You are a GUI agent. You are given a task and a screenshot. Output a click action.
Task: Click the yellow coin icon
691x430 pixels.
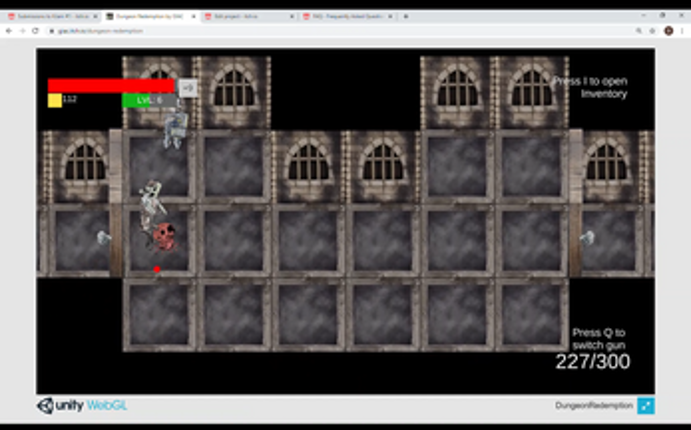(55, 100)
